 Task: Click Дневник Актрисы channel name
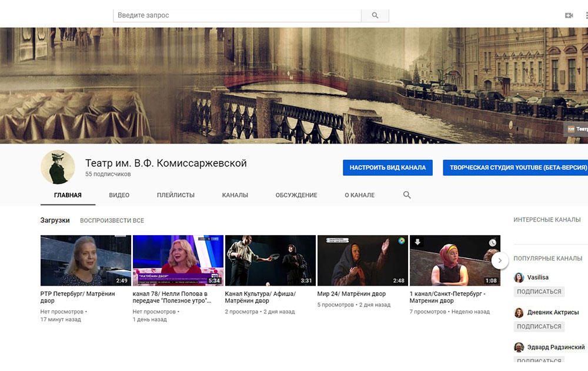[553, 312]
